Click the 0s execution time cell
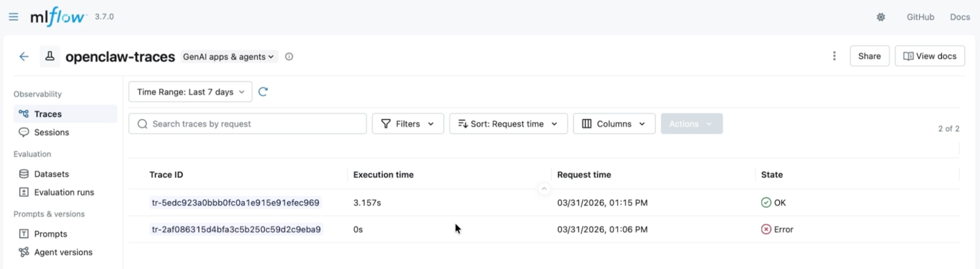 358,229
